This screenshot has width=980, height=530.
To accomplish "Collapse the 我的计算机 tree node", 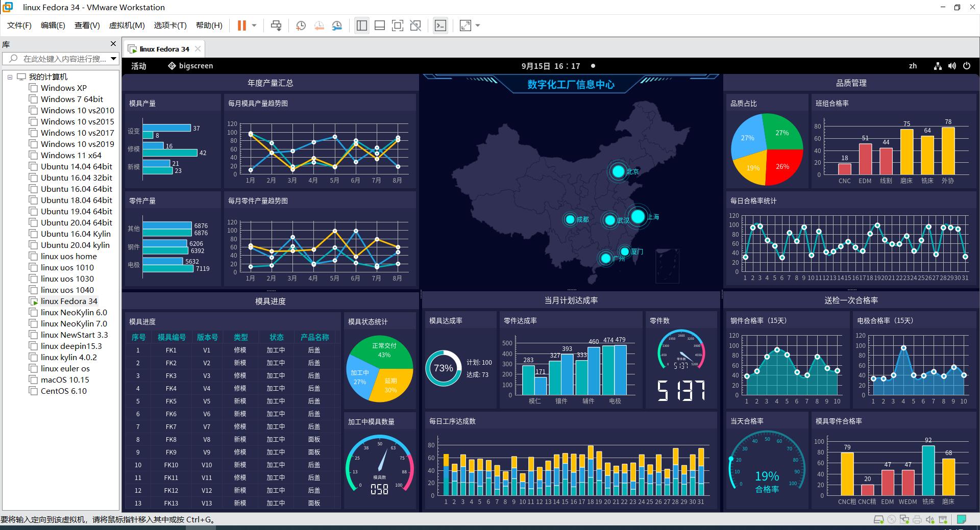I will click(10, 77).
